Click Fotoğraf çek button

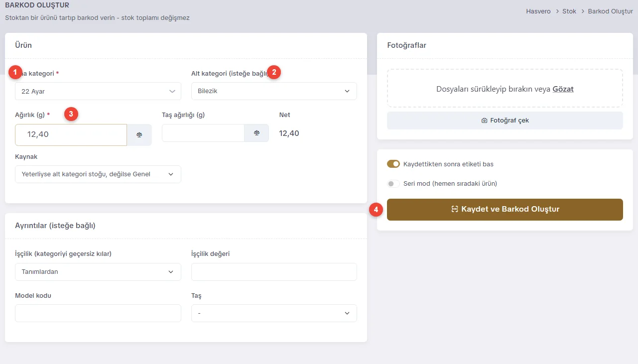(505, 121)
